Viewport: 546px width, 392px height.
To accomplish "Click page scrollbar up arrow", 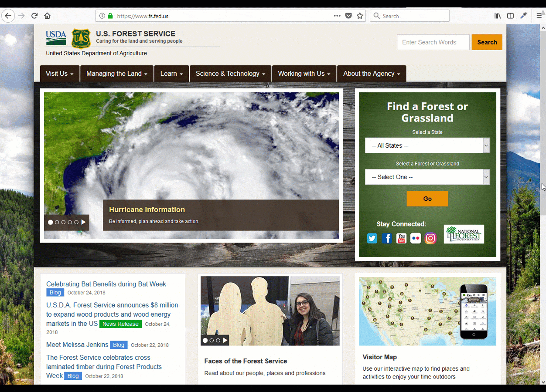I will click(x=543, y=27).
